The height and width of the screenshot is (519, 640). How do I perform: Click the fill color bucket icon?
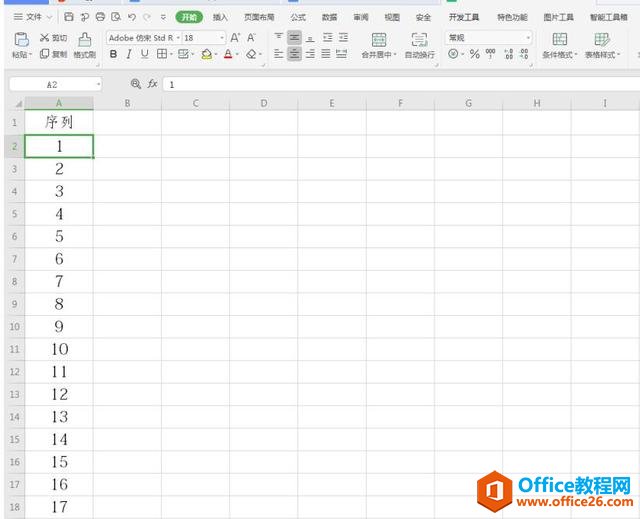coord(207,54)
